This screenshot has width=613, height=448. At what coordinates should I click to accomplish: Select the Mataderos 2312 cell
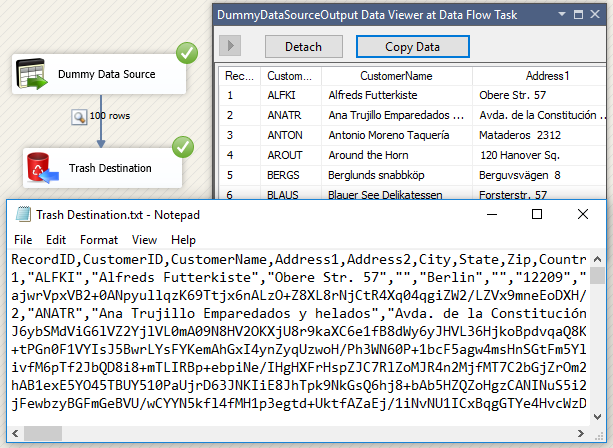(x=540, y=135)
